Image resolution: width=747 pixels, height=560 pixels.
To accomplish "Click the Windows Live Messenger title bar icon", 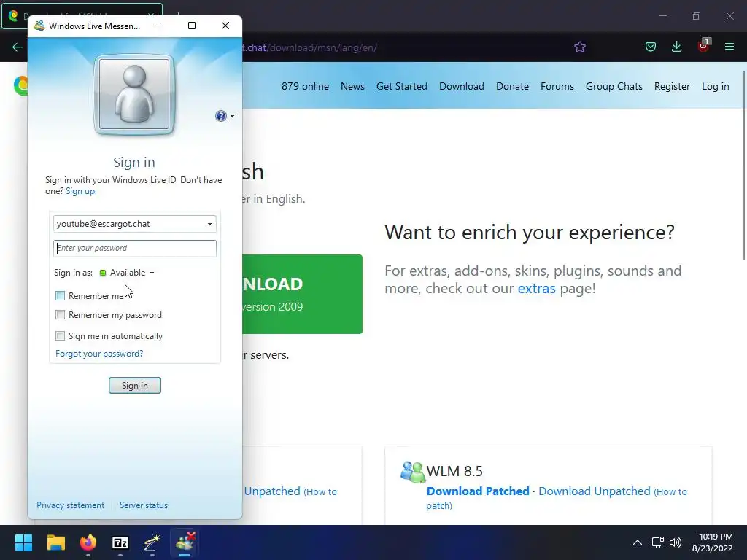I will point(39,26).
